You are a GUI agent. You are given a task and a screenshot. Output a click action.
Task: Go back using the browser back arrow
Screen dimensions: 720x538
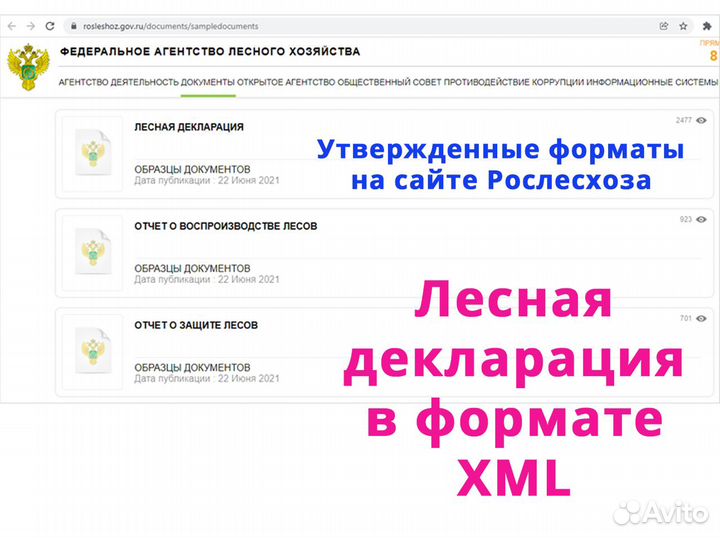coord(12,26)
